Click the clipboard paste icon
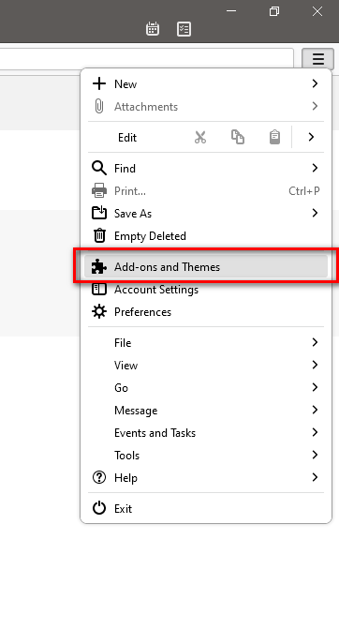The image size is (339, 644). click(x=274, y=137)
